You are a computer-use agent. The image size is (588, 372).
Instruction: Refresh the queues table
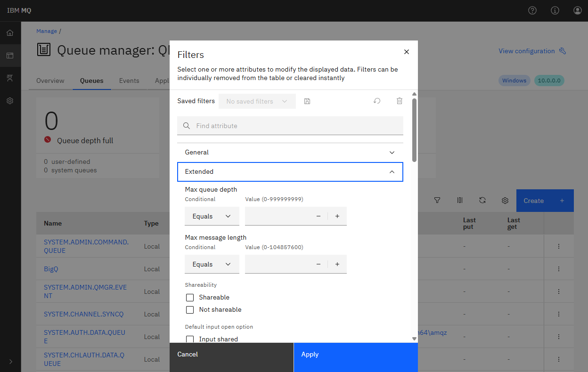click(482, 201)
